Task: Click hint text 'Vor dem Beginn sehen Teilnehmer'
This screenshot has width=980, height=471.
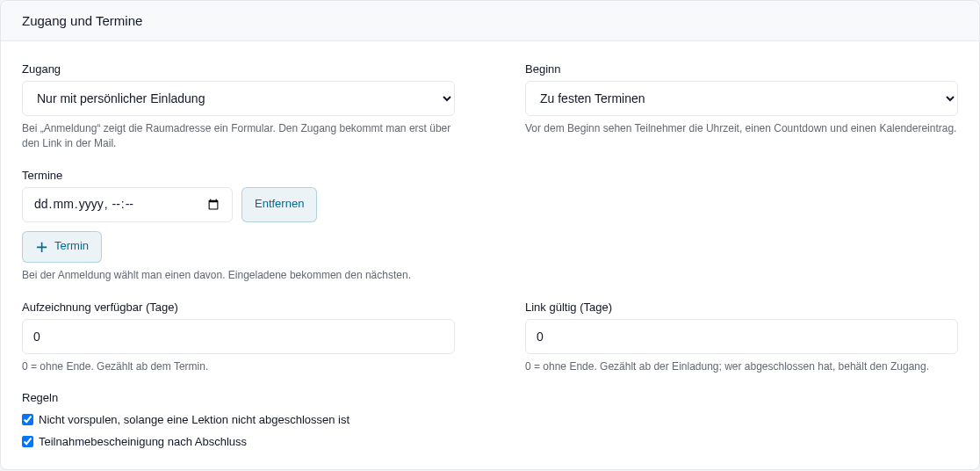Action: click(x=740, y=128)
